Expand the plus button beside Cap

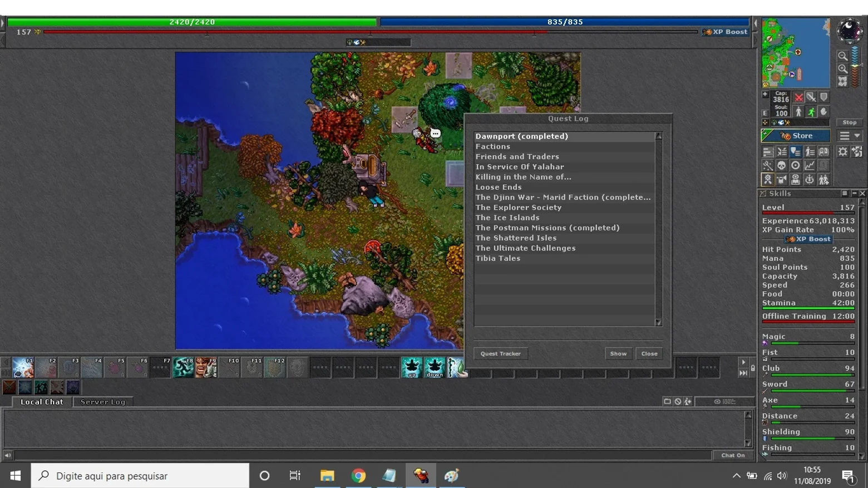(x=766, y=95)
